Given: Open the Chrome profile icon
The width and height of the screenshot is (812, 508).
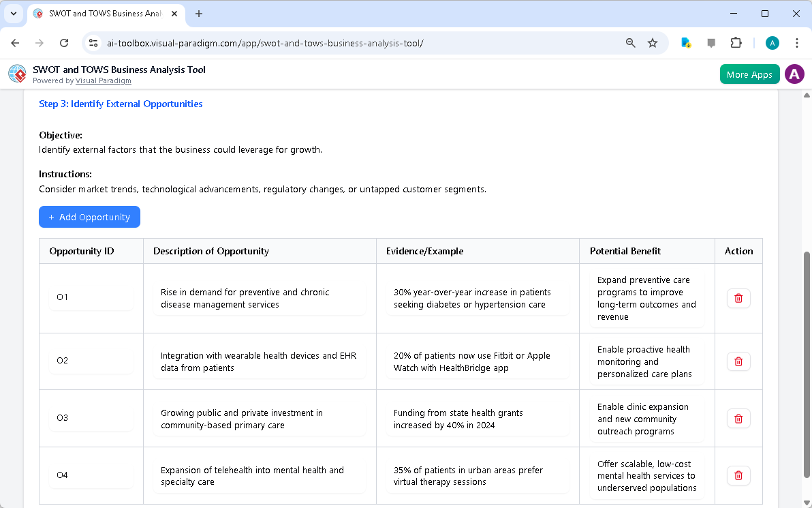Looking at the screenshot, I should pyautogui.click(x=772, y=42).
